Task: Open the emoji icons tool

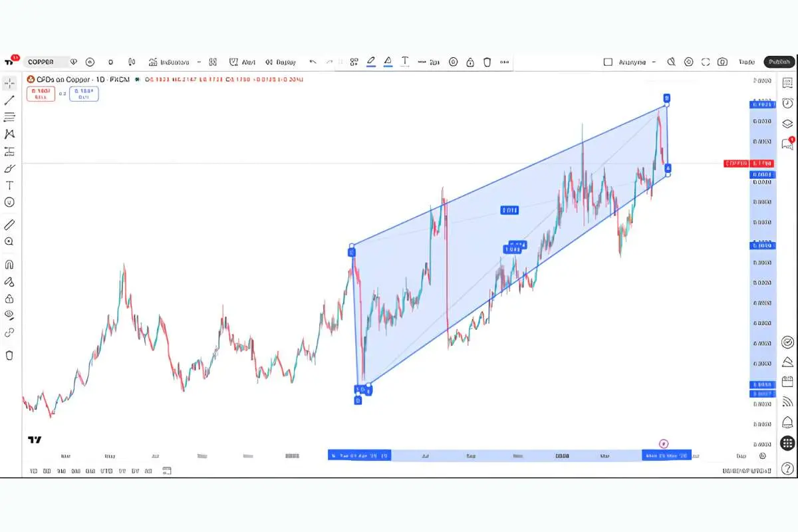Action: click(x=9, y=202)
